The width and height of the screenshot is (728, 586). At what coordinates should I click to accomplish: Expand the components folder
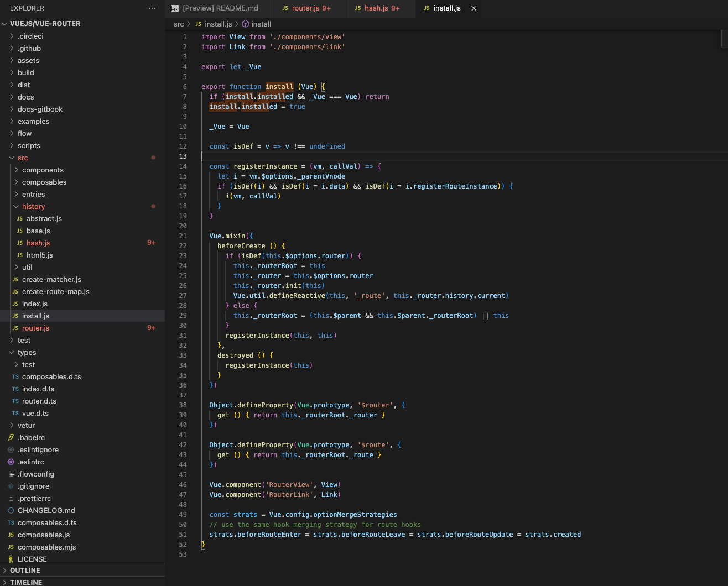pyautogui.click(x=17, y=170)
